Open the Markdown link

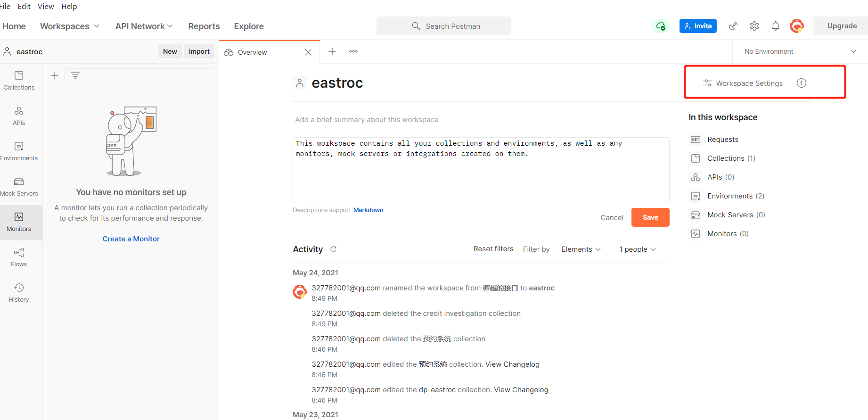click(368, 210)
